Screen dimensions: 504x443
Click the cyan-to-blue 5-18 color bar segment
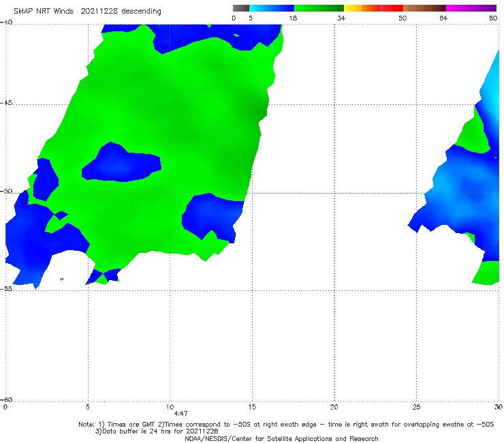pyautogui.click(x=272, y=8)
